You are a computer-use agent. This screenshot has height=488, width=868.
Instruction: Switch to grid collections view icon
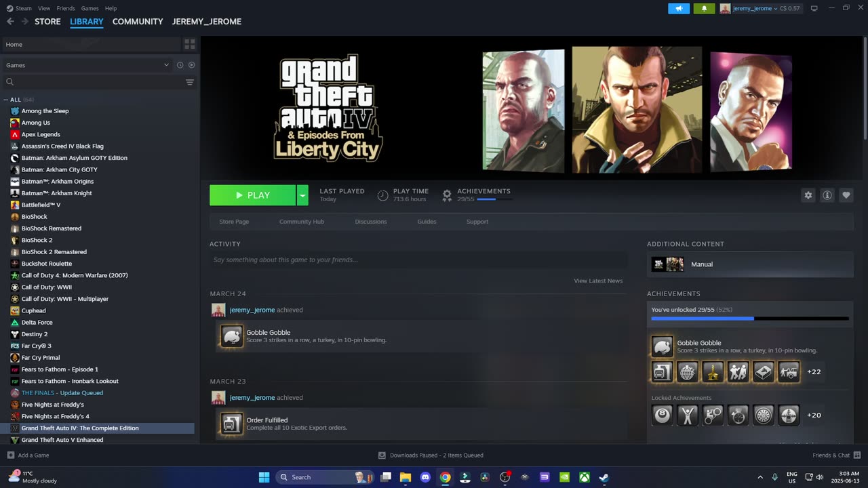pyautogui.click(x=190, y=44)
